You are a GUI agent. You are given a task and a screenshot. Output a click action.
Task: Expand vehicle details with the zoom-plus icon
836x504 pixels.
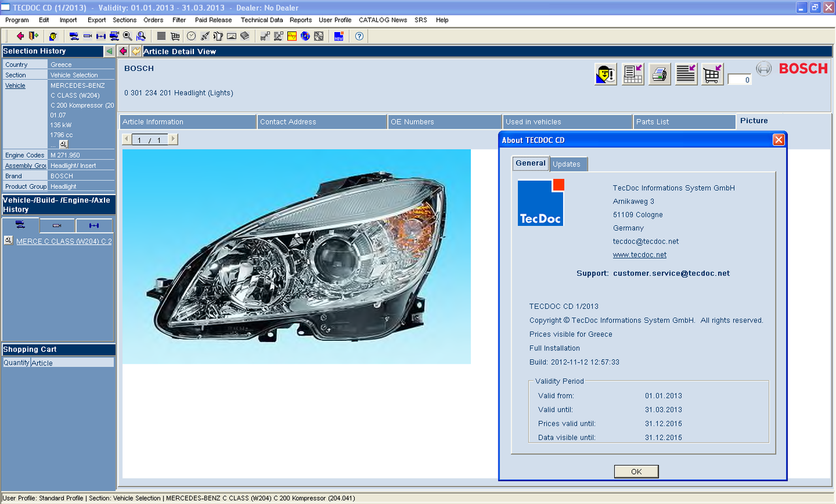[x=63, y=144]
